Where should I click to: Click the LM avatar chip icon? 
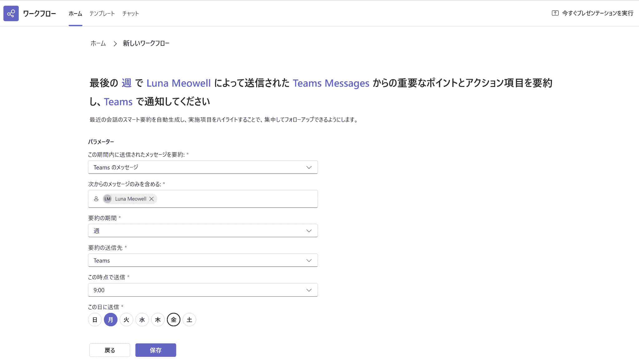coord(107,199)
